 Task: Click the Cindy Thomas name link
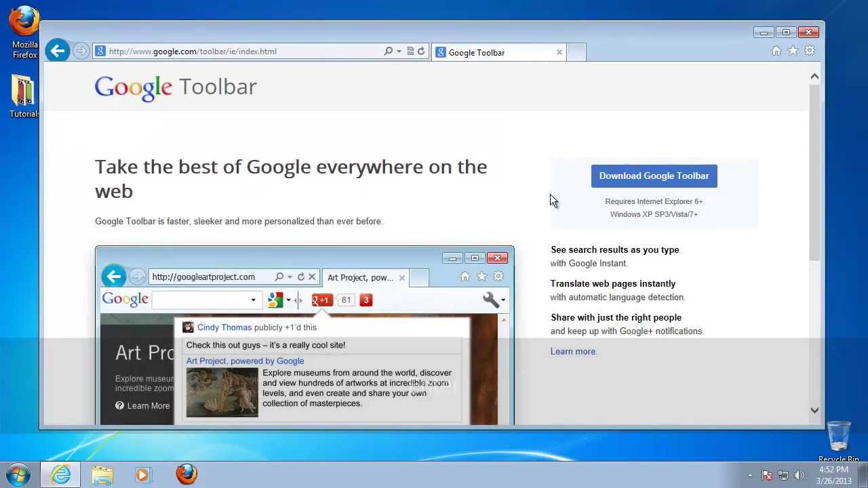[224, 327]
